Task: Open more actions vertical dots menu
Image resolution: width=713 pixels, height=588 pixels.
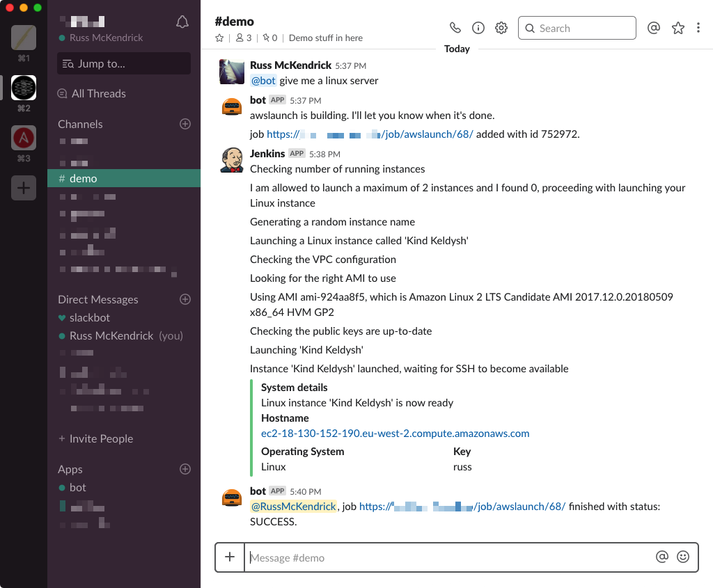Action: pos(698,28)
